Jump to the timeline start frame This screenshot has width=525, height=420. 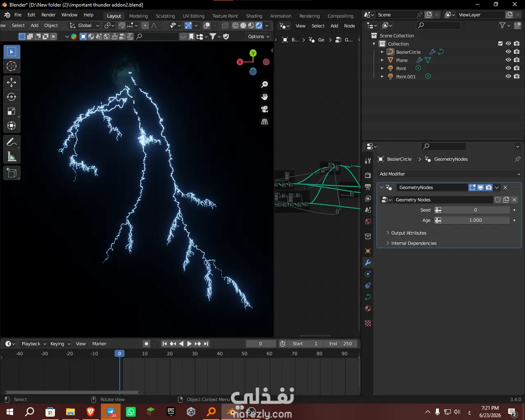pos(164,344)
